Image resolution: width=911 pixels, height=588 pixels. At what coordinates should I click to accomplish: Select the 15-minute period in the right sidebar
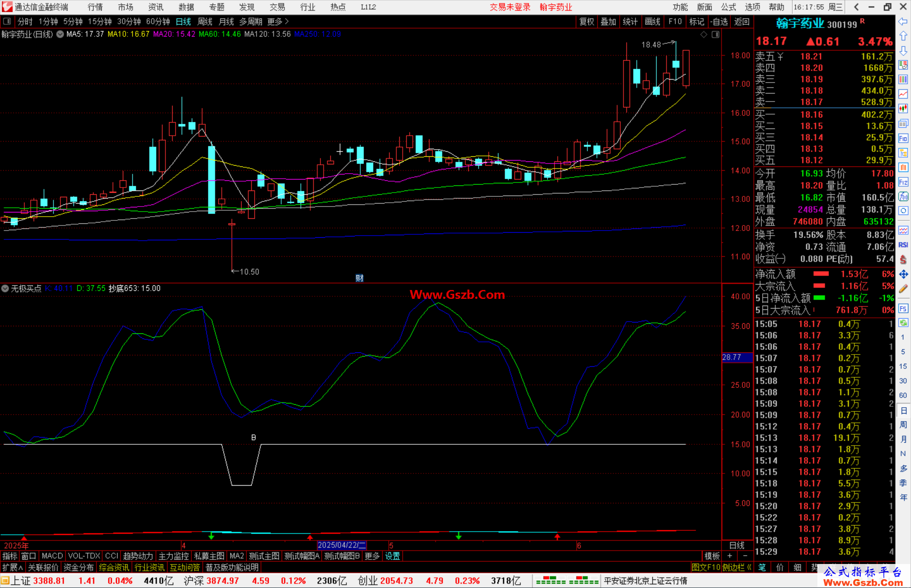(x=903, y=366)
